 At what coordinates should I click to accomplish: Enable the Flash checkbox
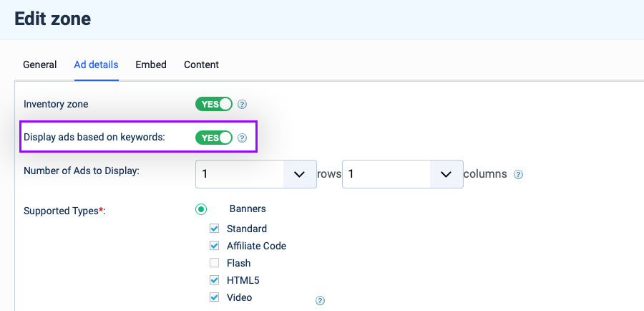(214, 263)
